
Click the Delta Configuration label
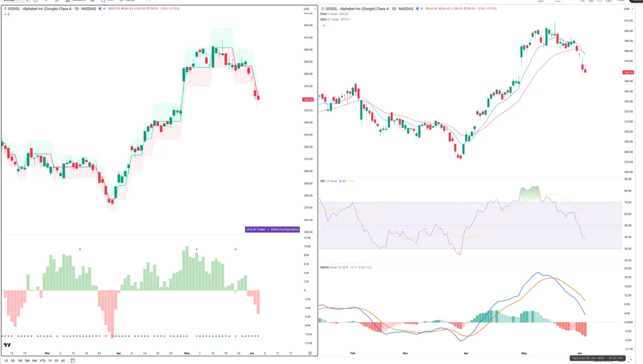pos(285,229)
